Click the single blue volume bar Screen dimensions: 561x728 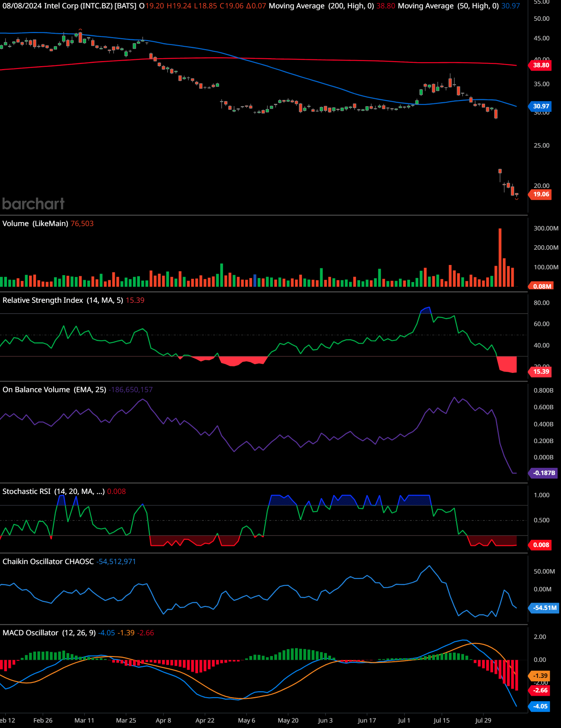(x=255, y=281)
